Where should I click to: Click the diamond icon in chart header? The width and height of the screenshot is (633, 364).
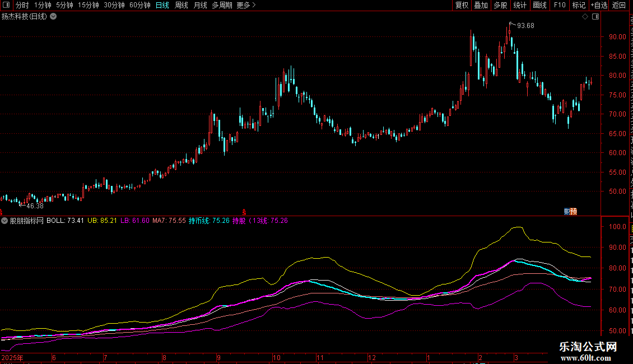(x=585, y=17)
